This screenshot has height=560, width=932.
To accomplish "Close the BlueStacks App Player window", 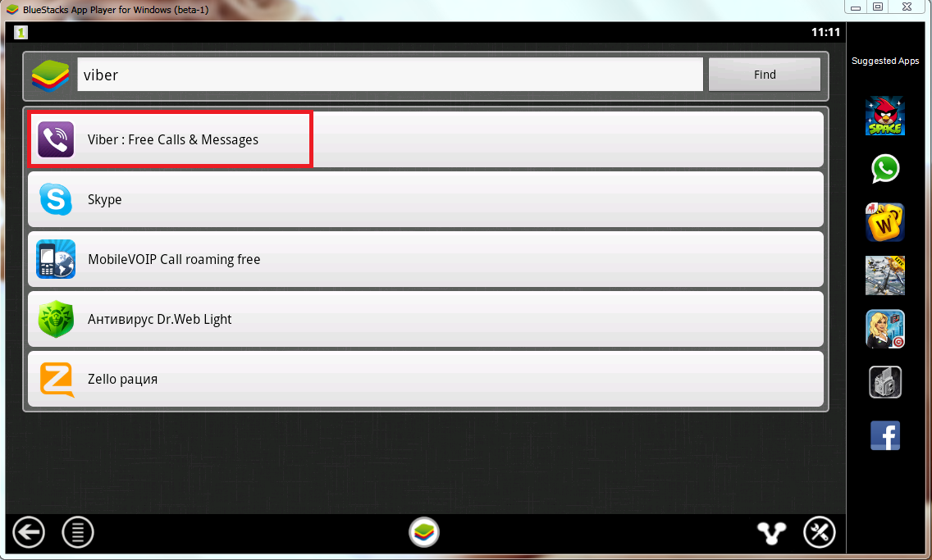I will pyautogui.click(x=907, y=7).
